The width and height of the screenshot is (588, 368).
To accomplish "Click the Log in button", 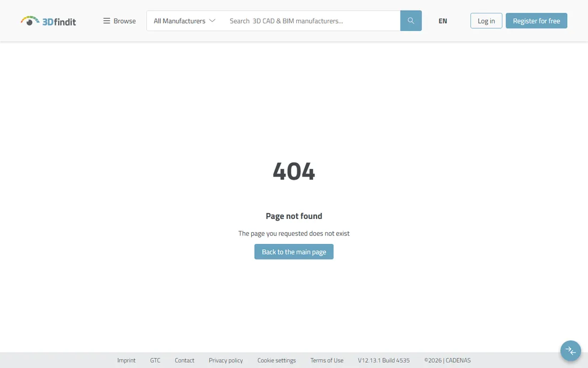I will 486,21.
